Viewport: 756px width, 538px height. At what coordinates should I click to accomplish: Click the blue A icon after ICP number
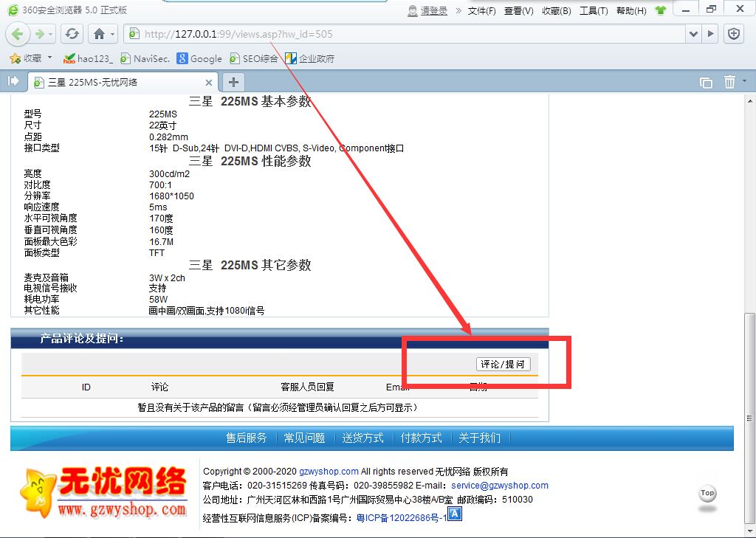(455, 514)
